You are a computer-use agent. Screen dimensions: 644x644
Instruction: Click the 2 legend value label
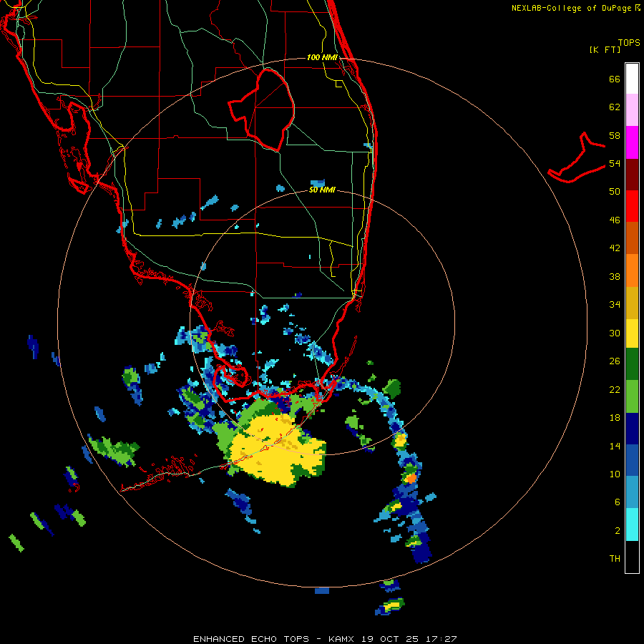[618, 531]
